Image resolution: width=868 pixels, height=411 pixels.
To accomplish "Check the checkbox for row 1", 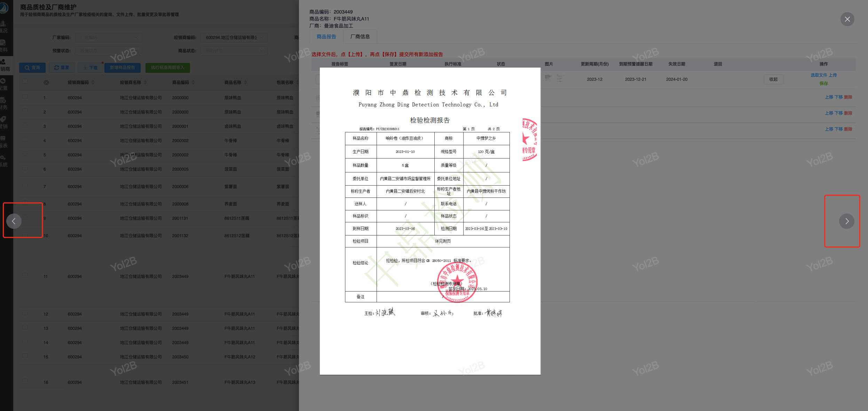I will pos(25,96).
